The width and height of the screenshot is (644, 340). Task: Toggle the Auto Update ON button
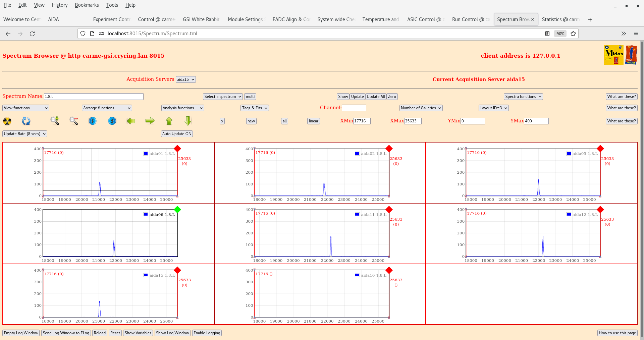click(177, 134)
